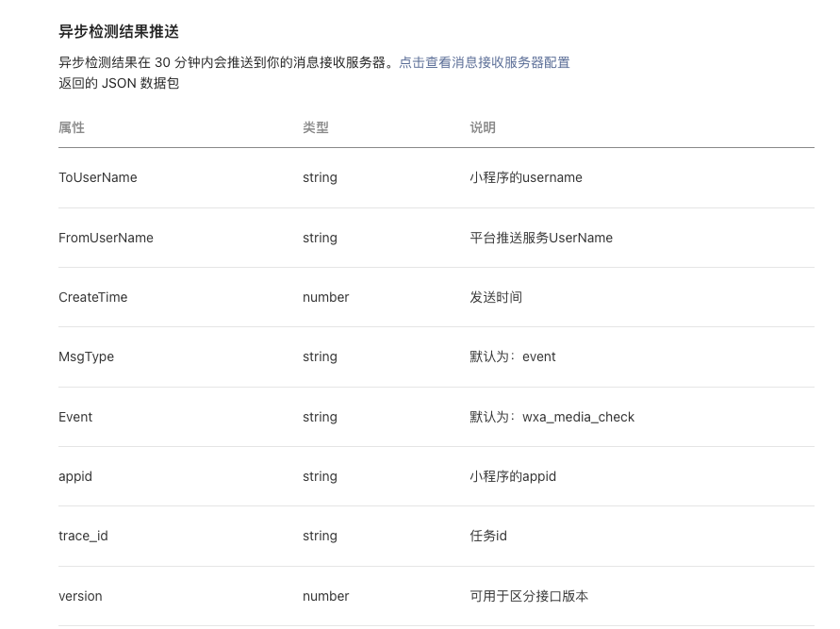Open the 点击查看消息接收服务器配置 link
Viewport: 840px width, 629px height.
click(485, 62)
